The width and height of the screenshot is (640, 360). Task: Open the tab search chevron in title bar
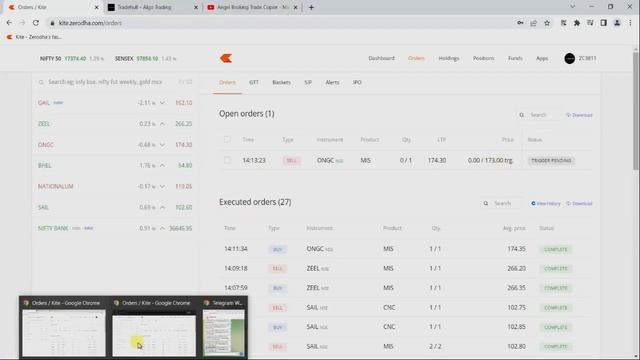pos(572,7)
